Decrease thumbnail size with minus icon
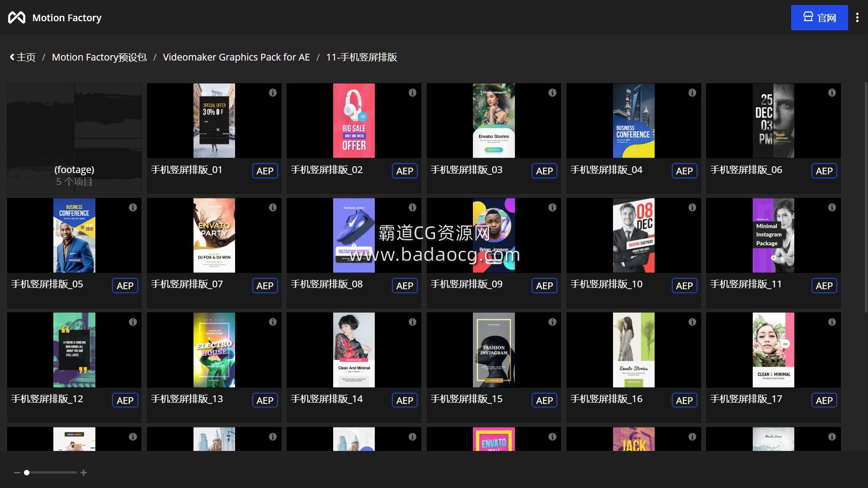The width and height of the screenshot is (868, 488). (17, 473)
